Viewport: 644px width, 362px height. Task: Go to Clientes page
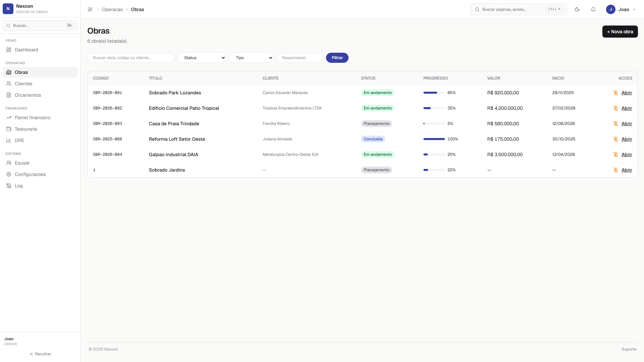40,84
